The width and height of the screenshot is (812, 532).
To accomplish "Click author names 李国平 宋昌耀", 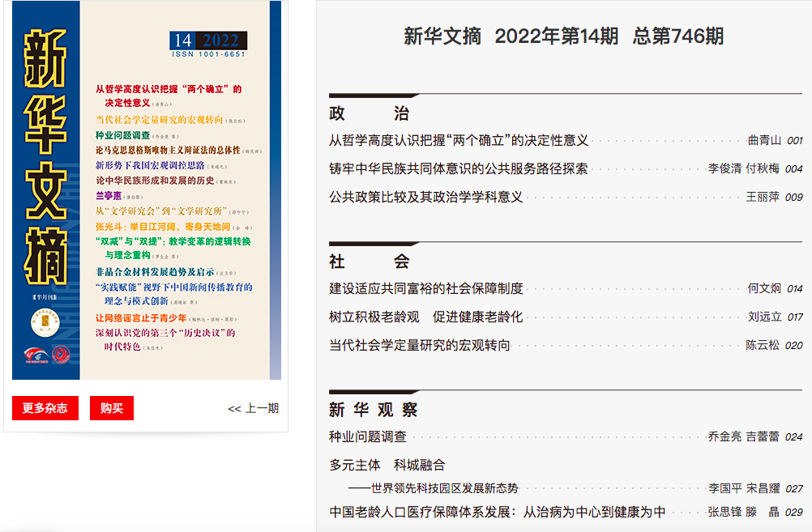I will pos(744,488).
